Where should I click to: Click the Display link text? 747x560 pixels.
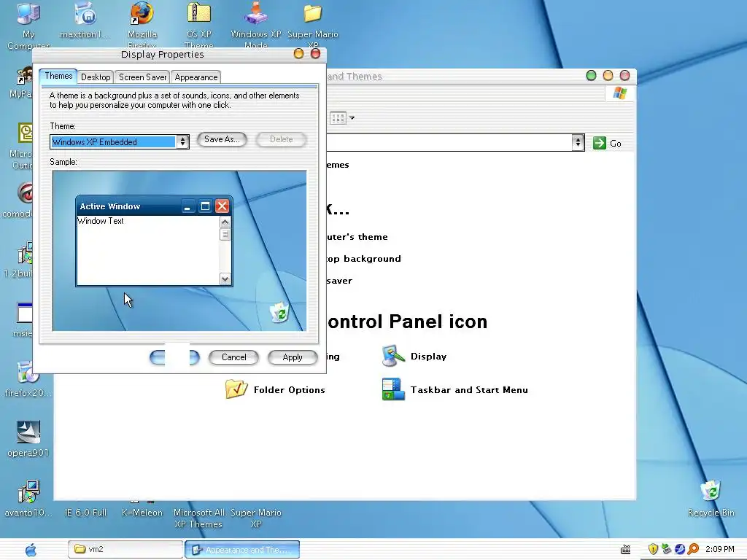pos(428,356)
